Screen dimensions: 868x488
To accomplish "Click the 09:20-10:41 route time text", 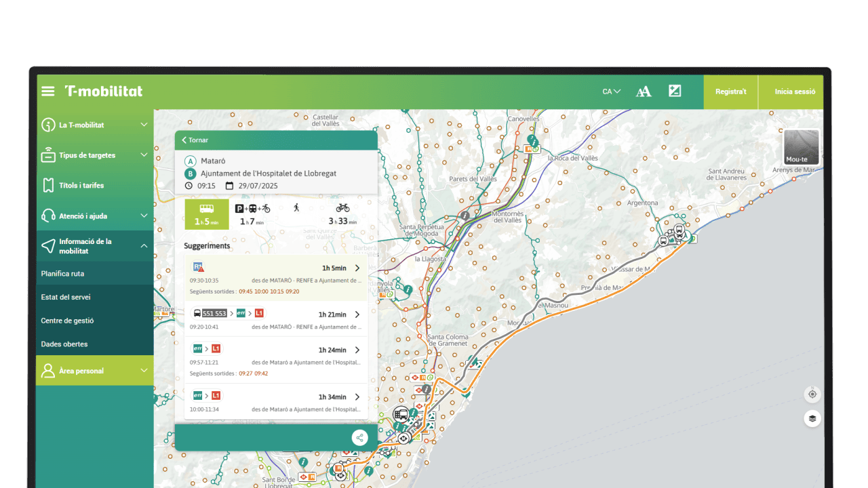I will click(x=204, y=327).
